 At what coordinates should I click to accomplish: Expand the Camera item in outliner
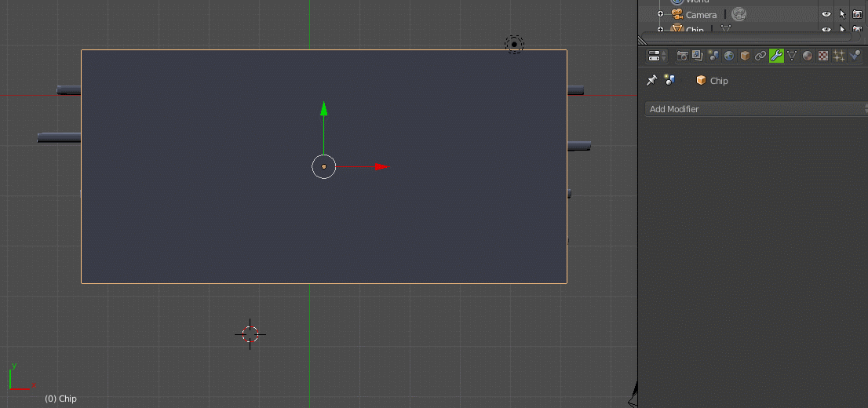coord(660,14)
